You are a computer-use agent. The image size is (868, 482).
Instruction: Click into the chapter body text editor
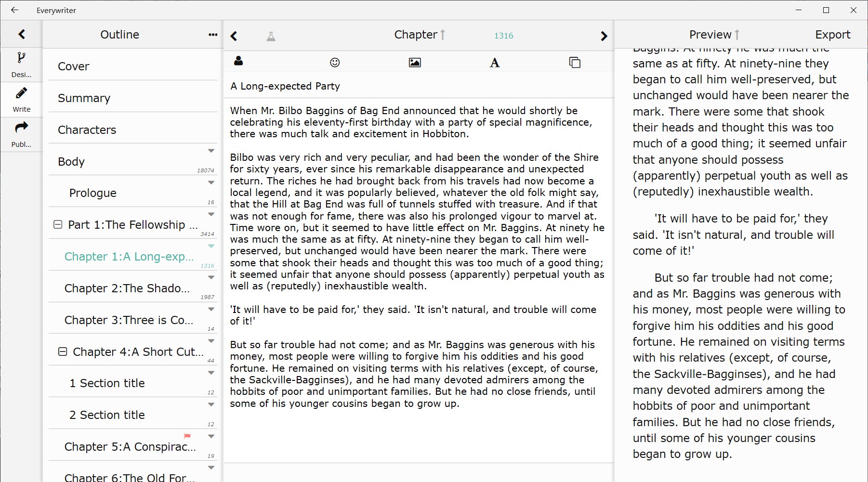(419, 280)
